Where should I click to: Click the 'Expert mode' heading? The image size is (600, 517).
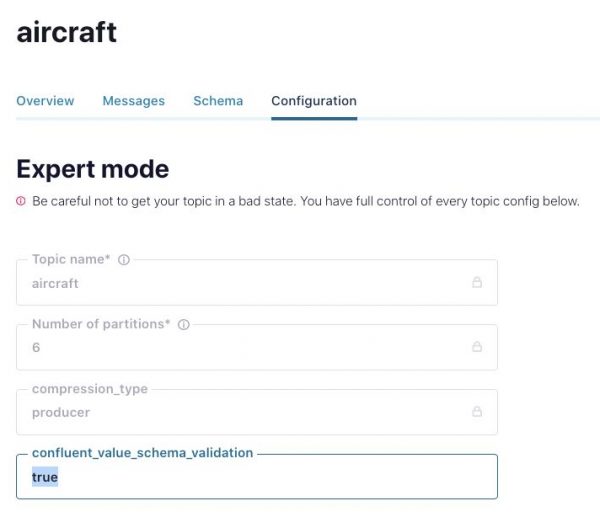tap(93, 168)
